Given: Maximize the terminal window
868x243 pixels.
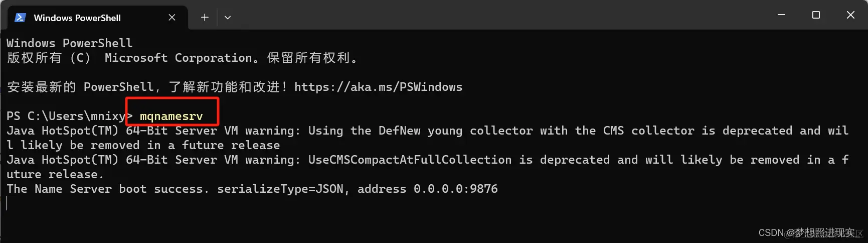Looking at the screenshot, I should 816,15.
